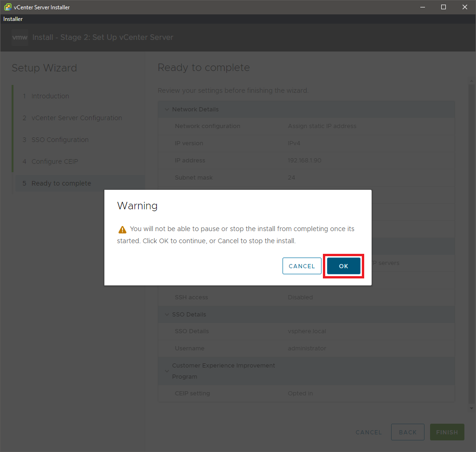
Task: Open the Installer menu
Action: click(13, 19)
